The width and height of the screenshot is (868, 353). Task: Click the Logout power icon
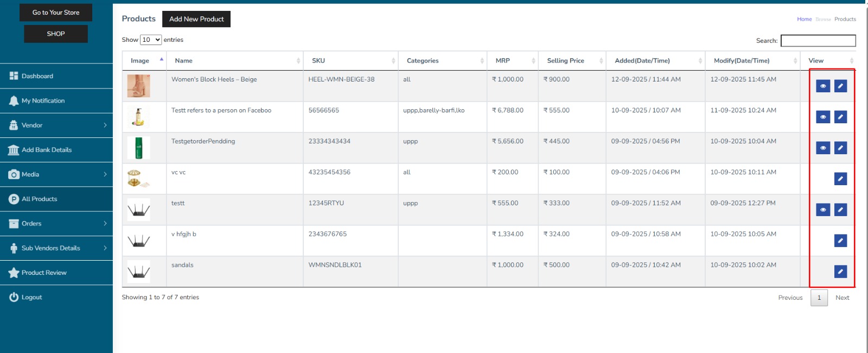14,297
